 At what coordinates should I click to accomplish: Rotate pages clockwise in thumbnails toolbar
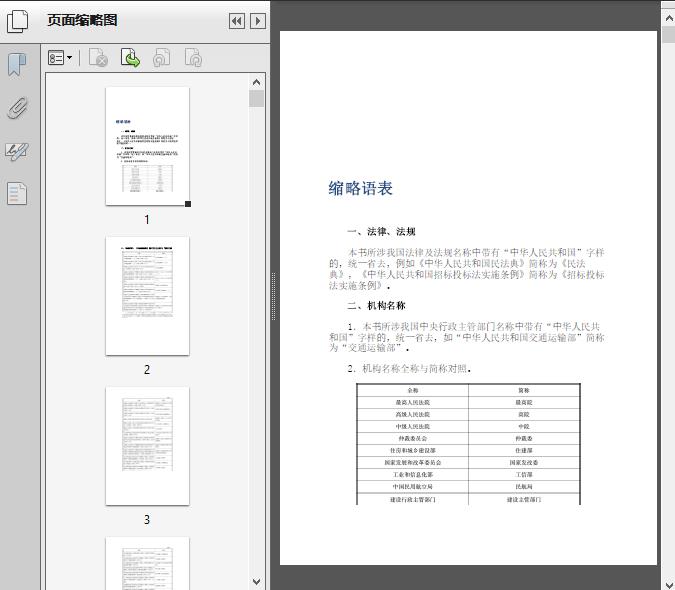[193, 59]
